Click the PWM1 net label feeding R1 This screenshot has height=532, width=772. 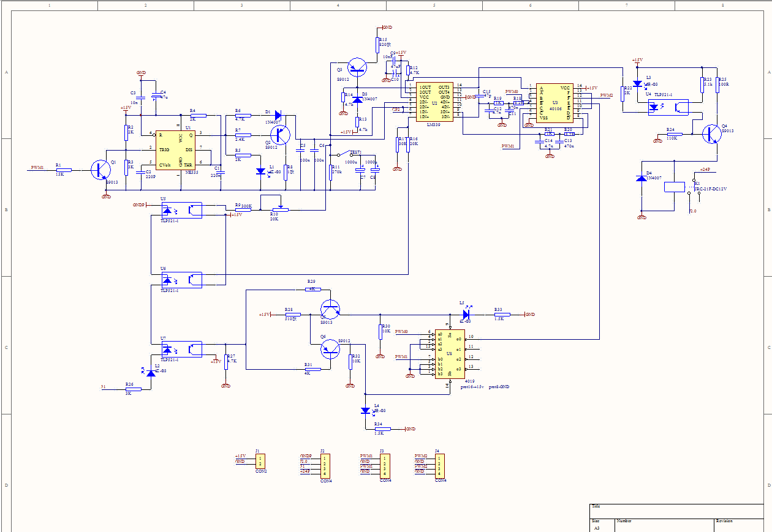[38, 167]
